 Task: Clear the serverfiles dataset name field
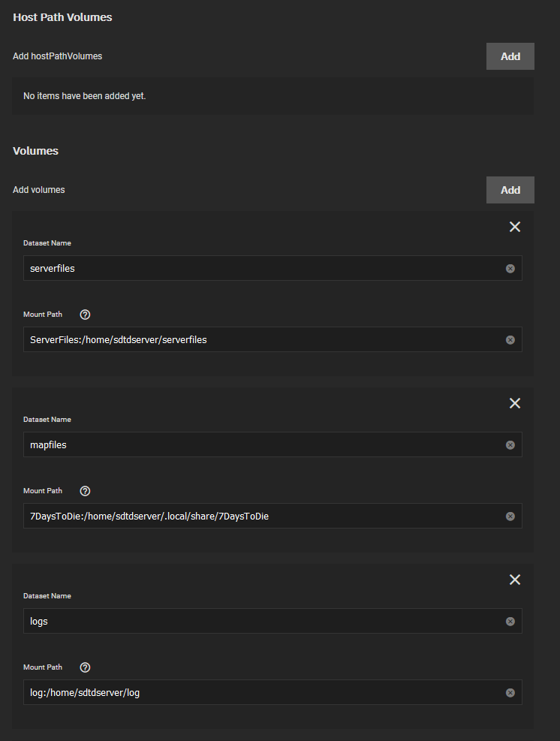pos(510,269)
